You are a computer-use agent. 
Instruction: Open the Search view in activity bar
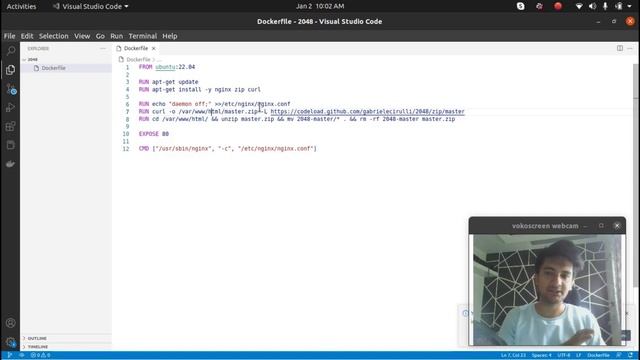11,51
